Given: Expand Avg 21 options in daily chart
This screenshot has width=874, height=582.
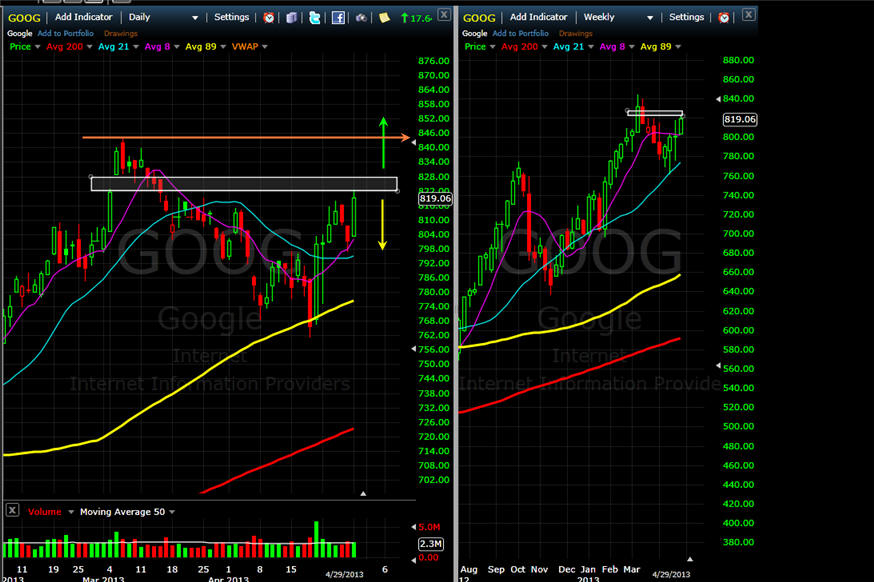Looking at the screenshot, I should point(136,47).
